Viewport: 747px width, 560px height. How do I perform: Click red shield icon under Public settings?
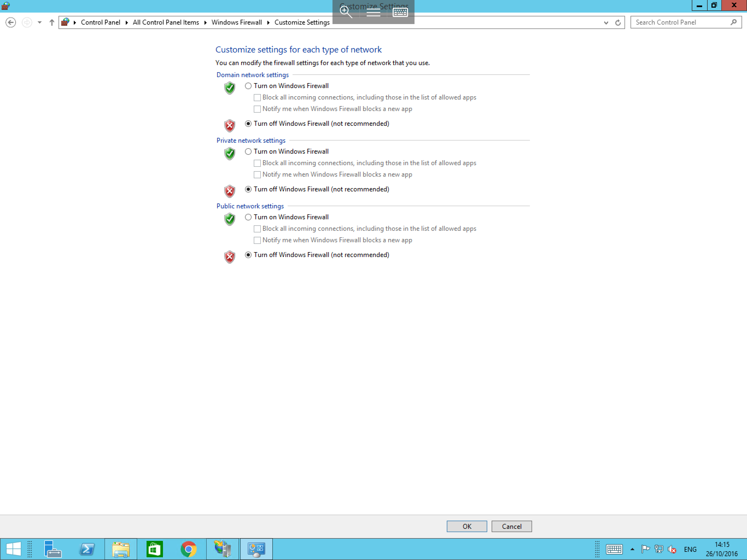pyautogui.click(x=230, y=257)
